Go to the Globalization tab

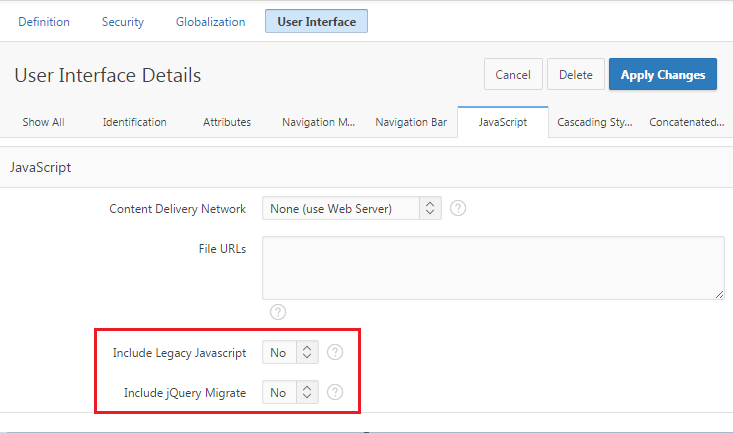tap(210, 21)
